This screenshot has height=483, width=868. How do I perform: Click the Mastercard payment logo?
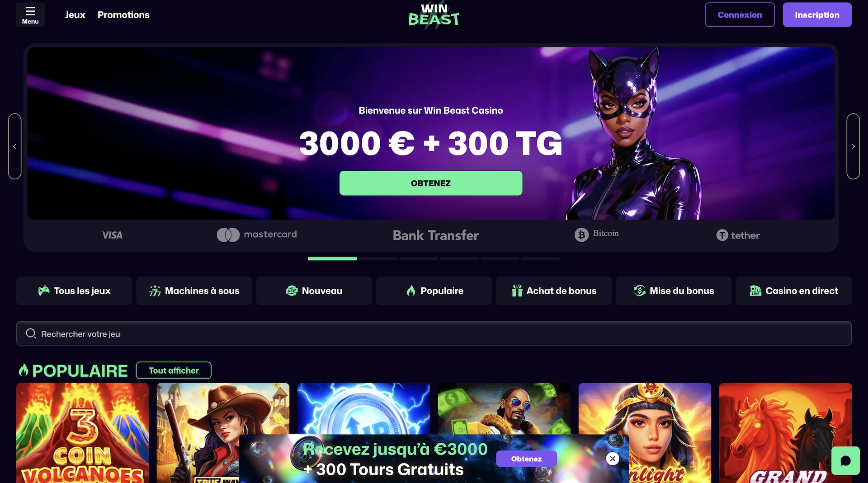pos(257,234)
